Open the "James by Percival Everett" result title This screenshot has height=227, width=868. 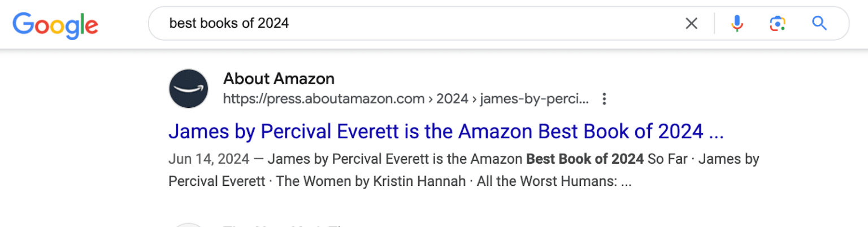click(446, 132)
